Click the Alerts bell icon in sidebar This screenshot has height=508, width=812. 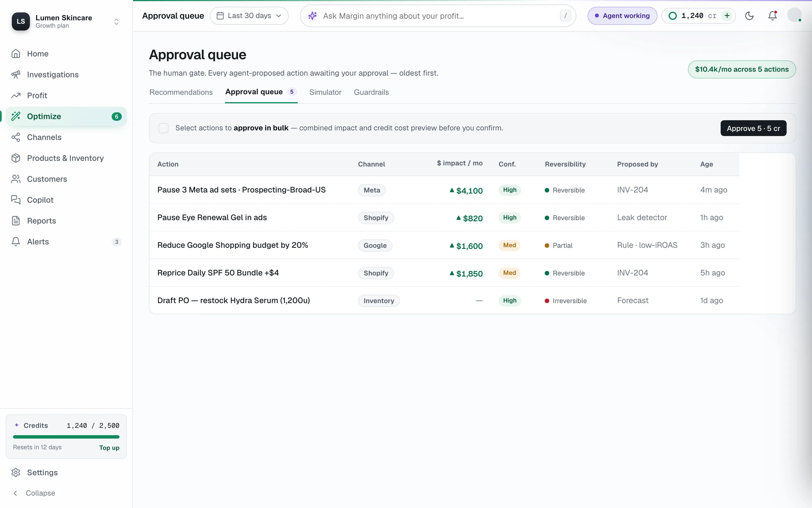coord(16,242)
